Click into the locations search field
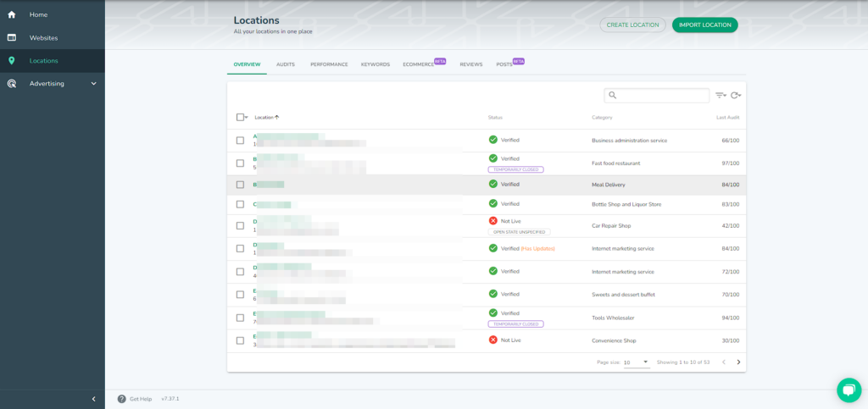868x409 pixels. 657,95
